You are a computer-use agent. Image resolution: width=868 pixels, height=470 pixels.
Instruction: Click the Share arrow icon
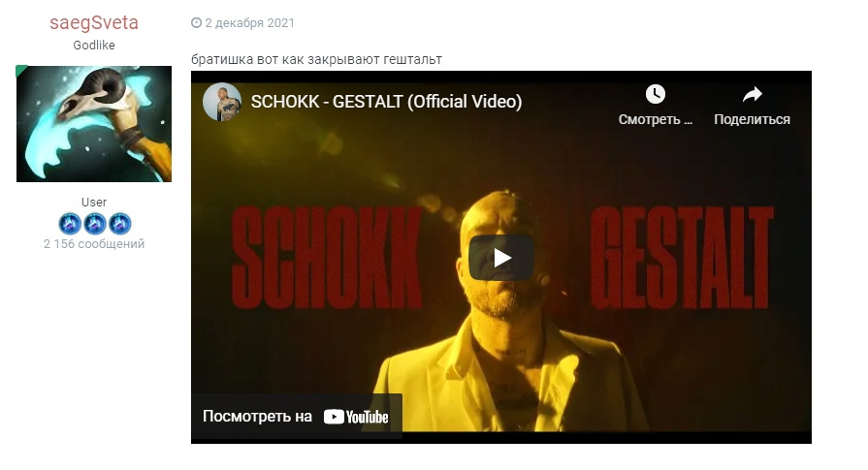point(752,95)
